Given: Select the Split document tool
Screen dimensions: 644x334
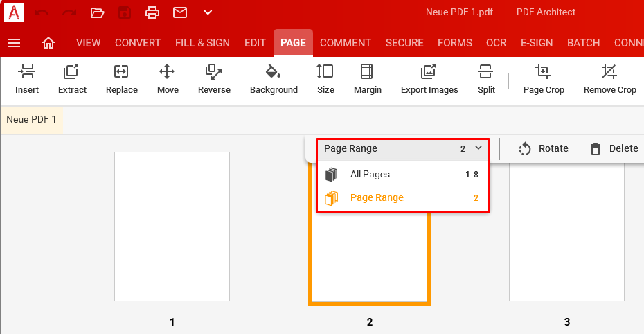Looking at the screenshot, I should (x=486, y=79).
